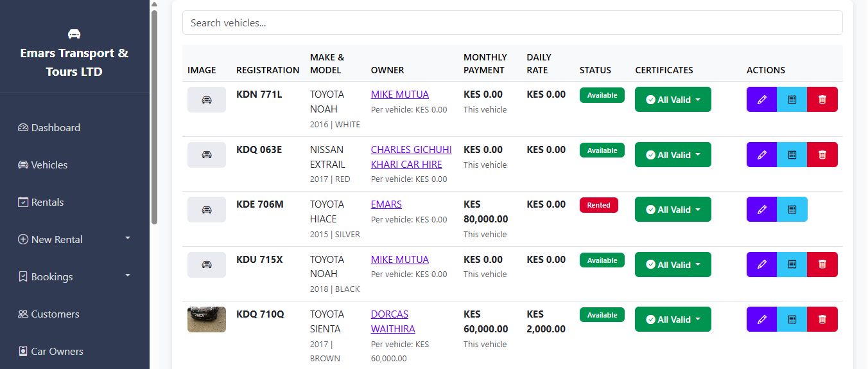Click car logo above Emars Transport title

pyautogui.click(x=74, y=33)
